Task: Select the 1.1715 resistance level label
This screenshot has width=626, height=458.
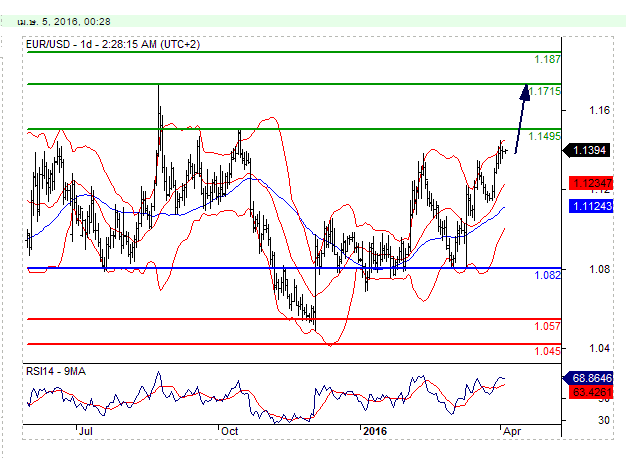Action: [545, 91]
